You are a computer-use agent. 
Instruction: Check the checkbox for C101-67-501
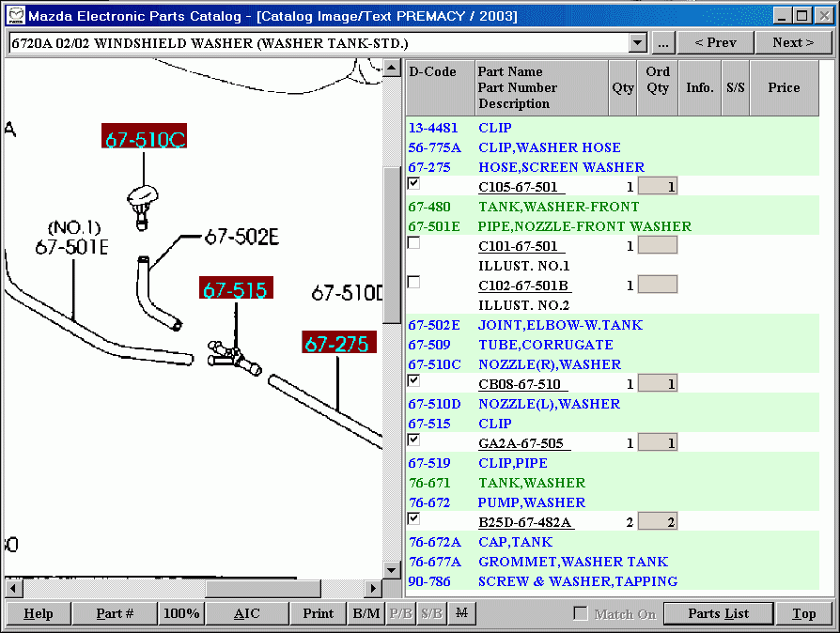pos(412,242)
